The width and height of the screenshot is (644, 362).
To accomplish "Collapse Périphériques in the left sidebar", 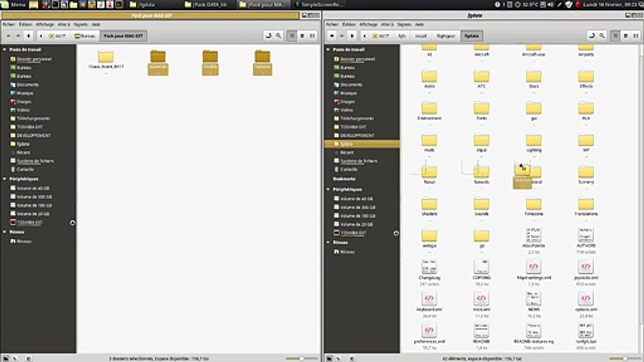I will [5, 178].
